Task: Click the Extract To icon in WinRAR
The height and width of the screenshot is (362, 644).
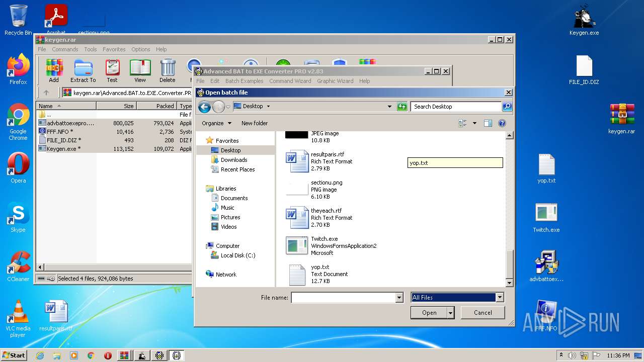Action: (83, 71)
